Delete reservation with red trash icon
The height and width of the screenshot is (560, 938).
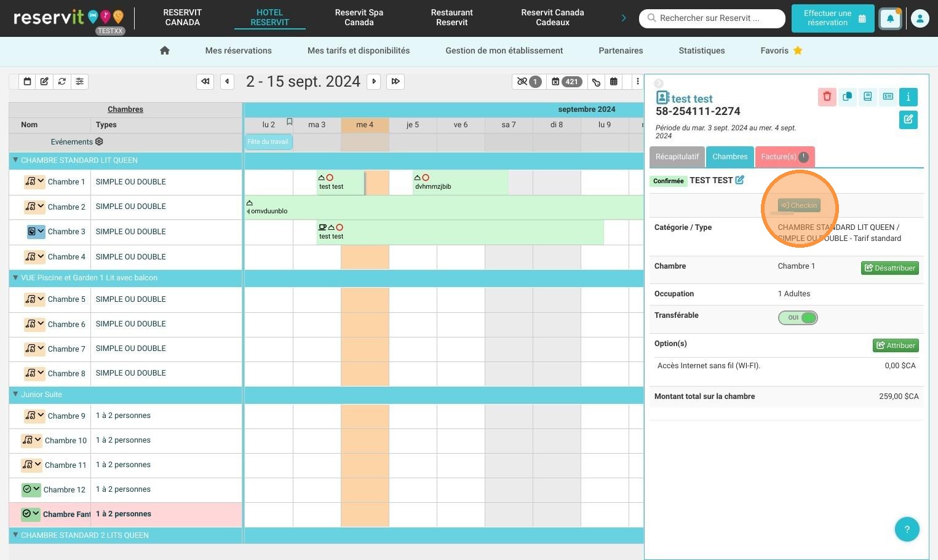[x=827, y=97]
